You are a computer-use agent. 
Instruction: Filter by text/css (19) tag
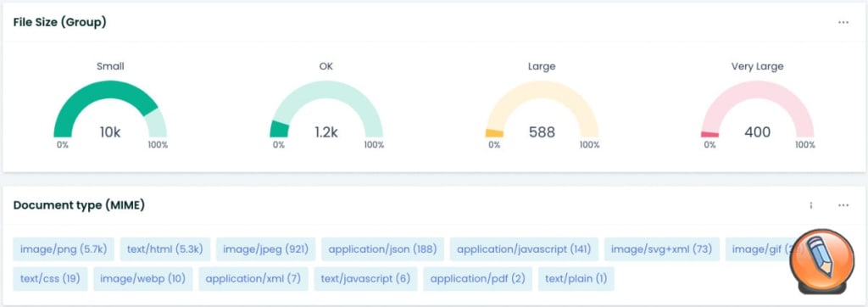50,279
